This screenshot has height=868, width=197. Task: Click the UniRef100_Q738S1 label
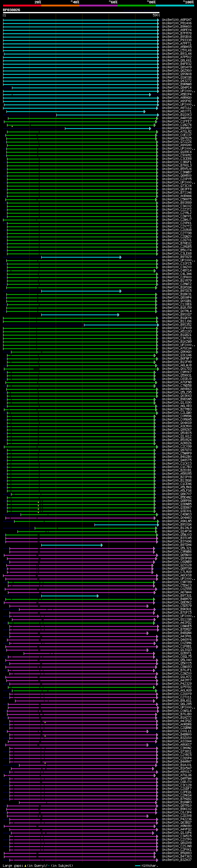coord(176,751)
